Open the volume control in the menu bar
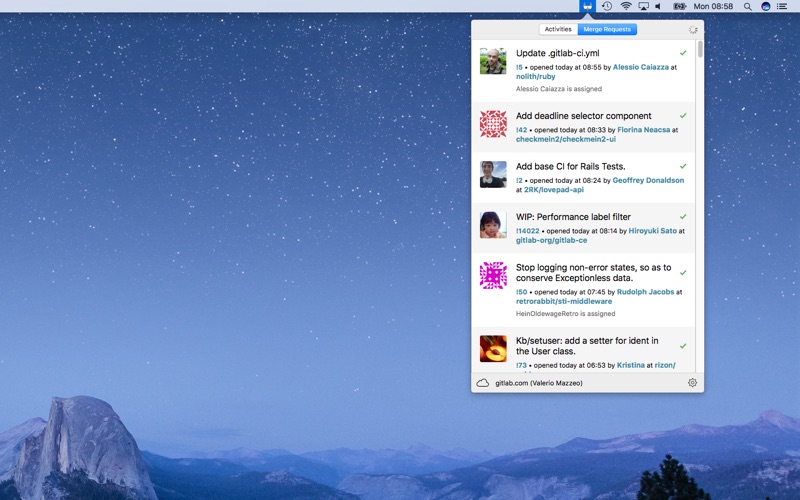Viewport: 800px width, 500px height. click(659, 6)
